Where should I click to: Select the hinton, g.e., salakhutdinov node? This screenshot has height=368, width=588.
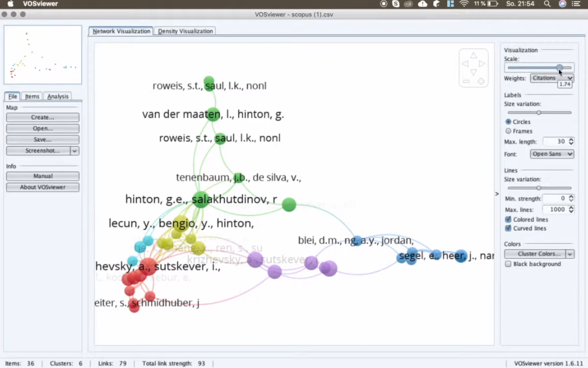(x=200, y=199)
